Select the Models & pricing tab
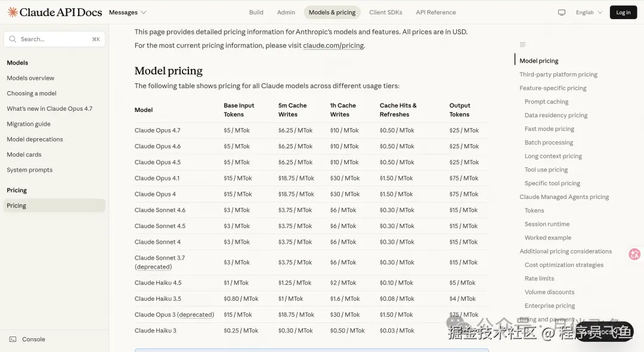Viewport: 644px width, 352px height. (332, 13)
